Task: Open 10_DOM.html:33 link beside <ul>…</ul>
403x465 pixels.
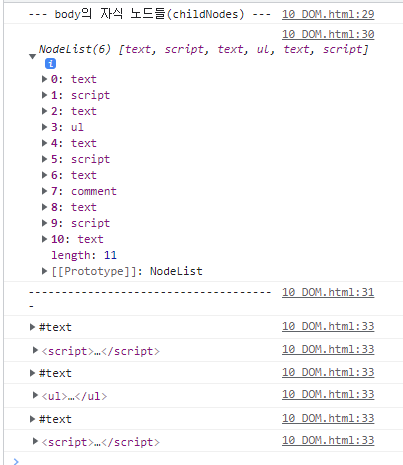Action: (328, 394)
